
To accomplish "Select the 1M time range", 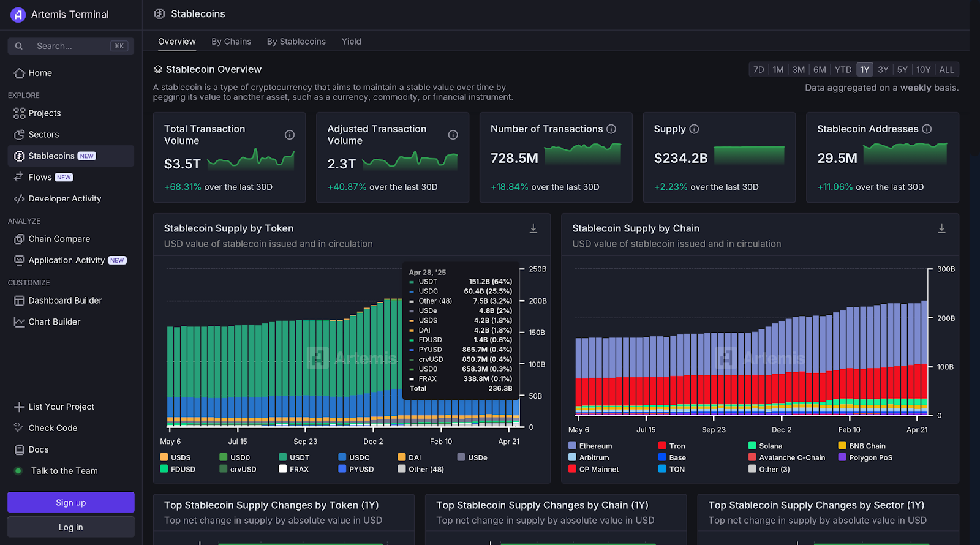I will [x=778, y=70].
